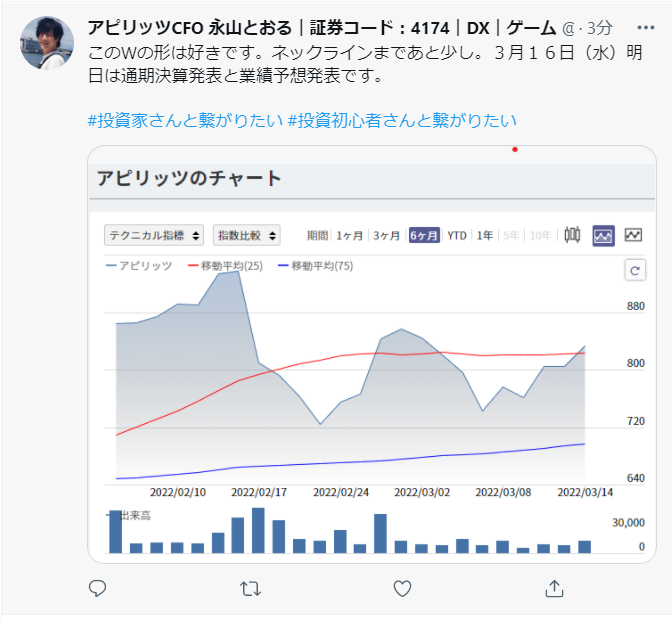
Task: Click the retweet icon
Action: click(250, 589)
